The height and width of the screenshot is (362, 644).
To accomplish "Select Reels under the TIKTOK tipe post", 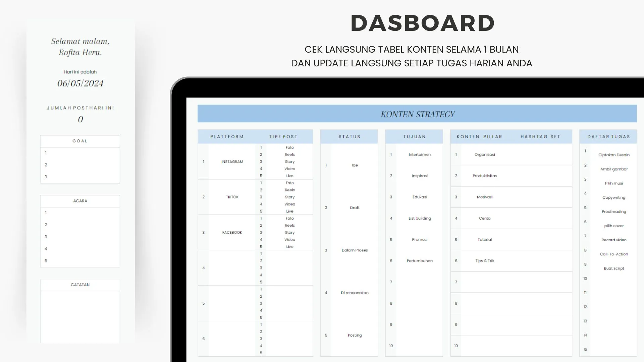I will 289,190.
